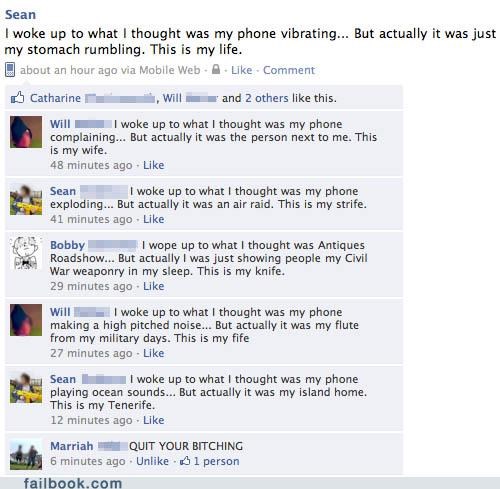Like Sean's Tenerife comment from 12 minutes ago

pos(154,420)
